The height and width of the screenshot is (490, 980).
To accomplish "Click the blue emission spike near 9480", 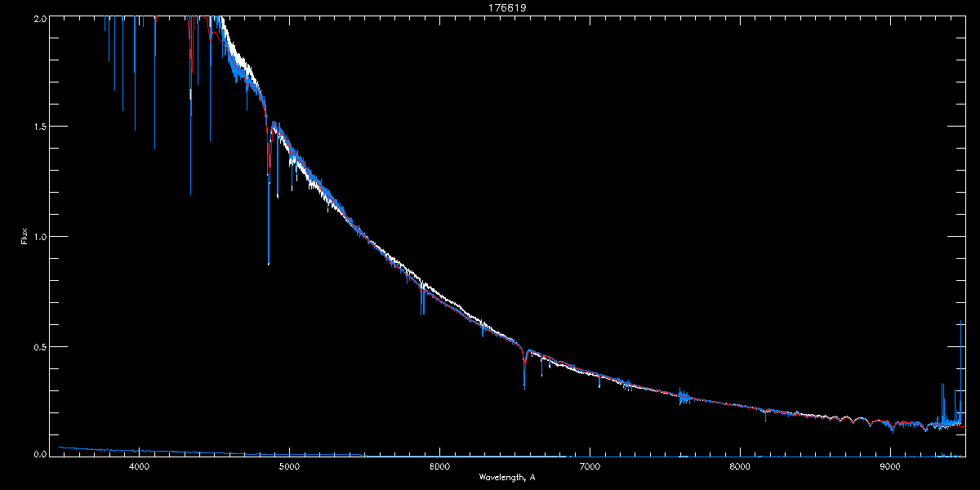I will pos(960,372).
